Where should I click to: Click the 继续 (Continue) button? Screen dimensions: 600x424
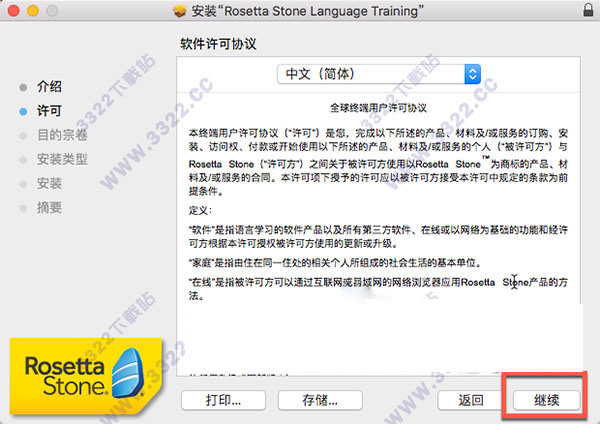pyautogui.click(x=546, y=400)
